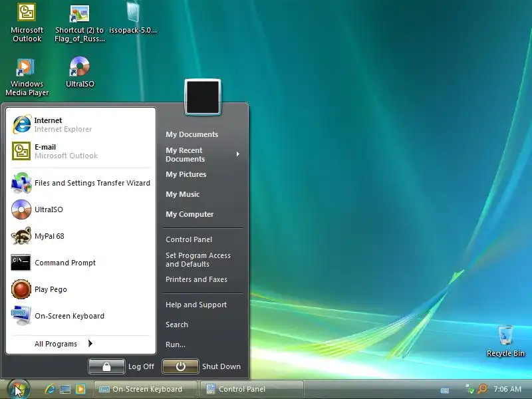Screen dimensions: 532x399
Task: Click Show Desktop quick launch icon
Action: 65,389
